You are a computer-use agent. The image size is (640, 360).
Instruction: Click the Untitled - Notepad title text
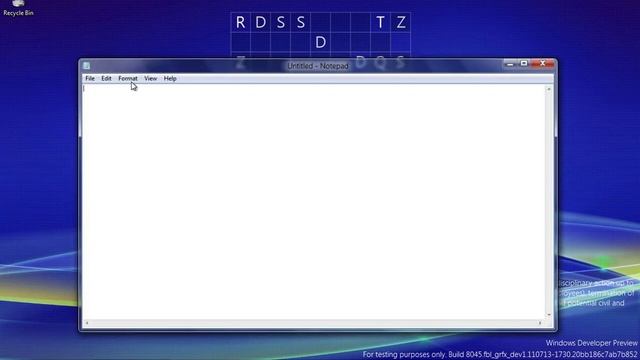[x=318, y=66]
